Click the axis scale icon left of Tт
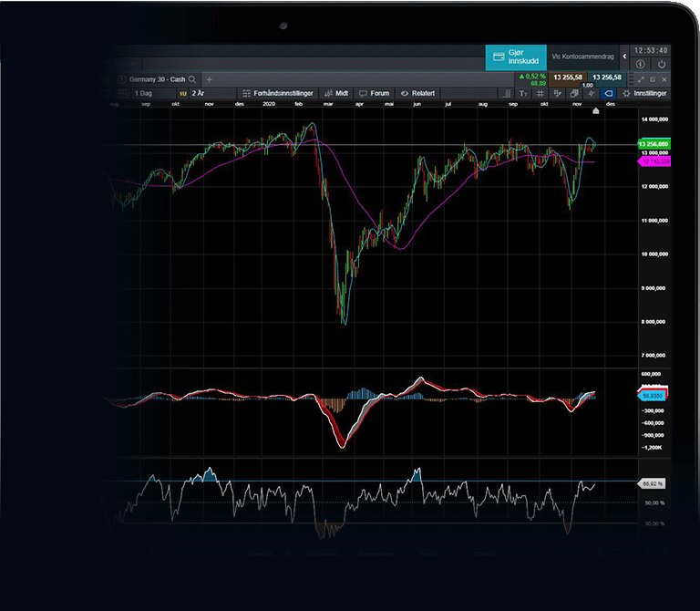Screen dimensions: 700x611 click(x=506, y=93)
